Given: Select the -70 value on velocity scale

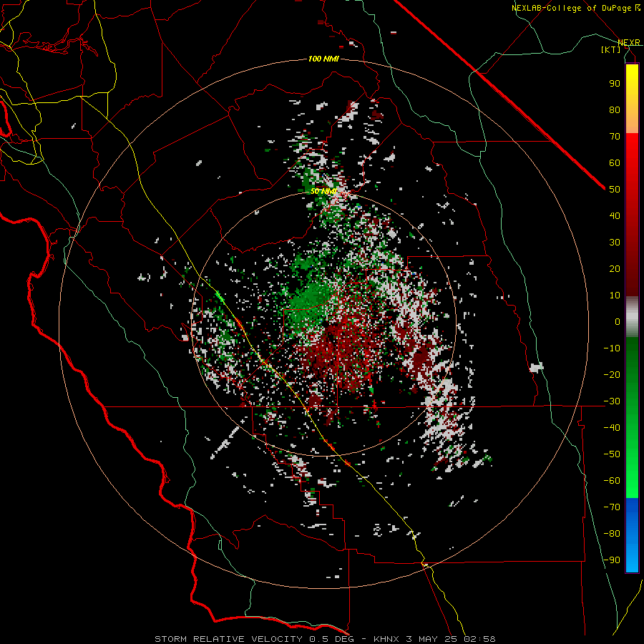Looking at the screenshot, I should (x=612, y=507).
